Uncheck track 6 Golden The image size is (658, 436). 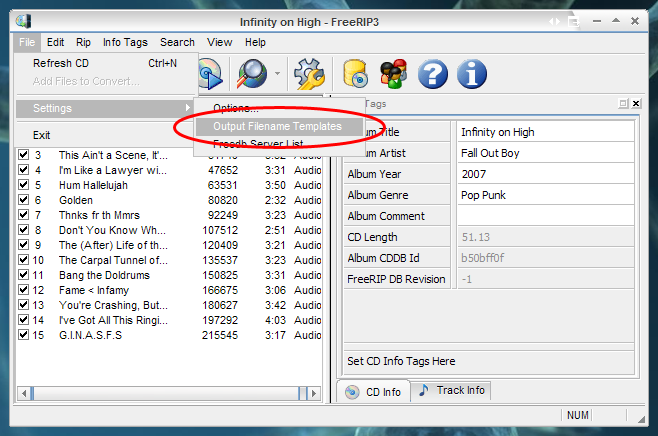point(24,200)
